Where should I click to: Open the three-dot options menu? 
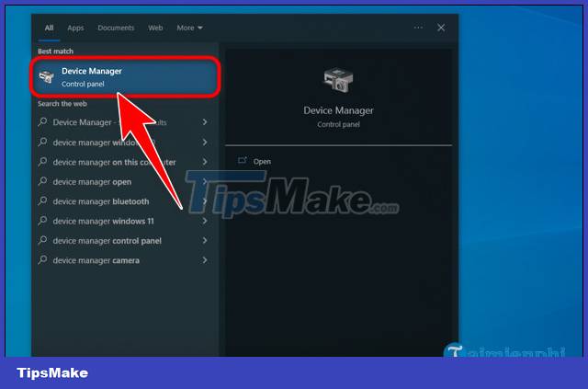418,28
